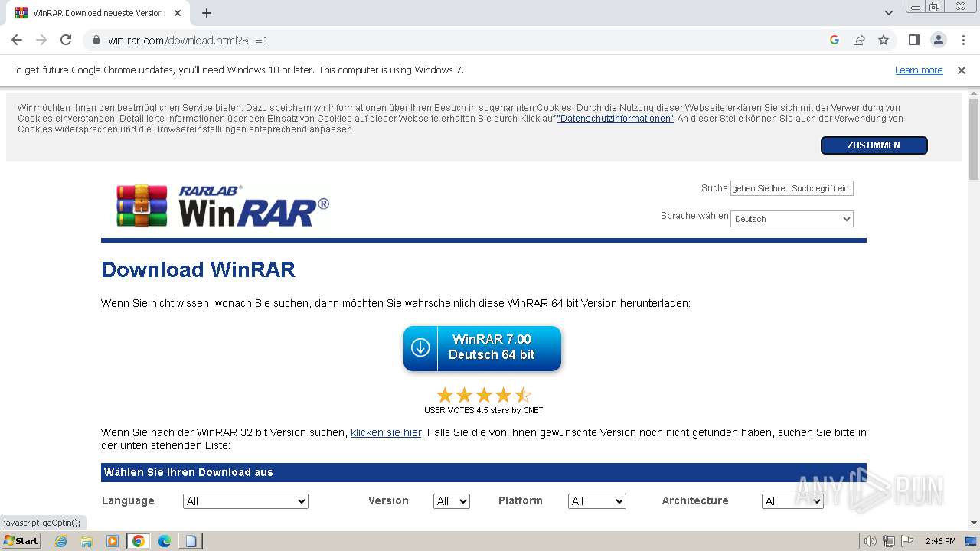Open the Datenschutzinformationen link

(x=616, y=119)
